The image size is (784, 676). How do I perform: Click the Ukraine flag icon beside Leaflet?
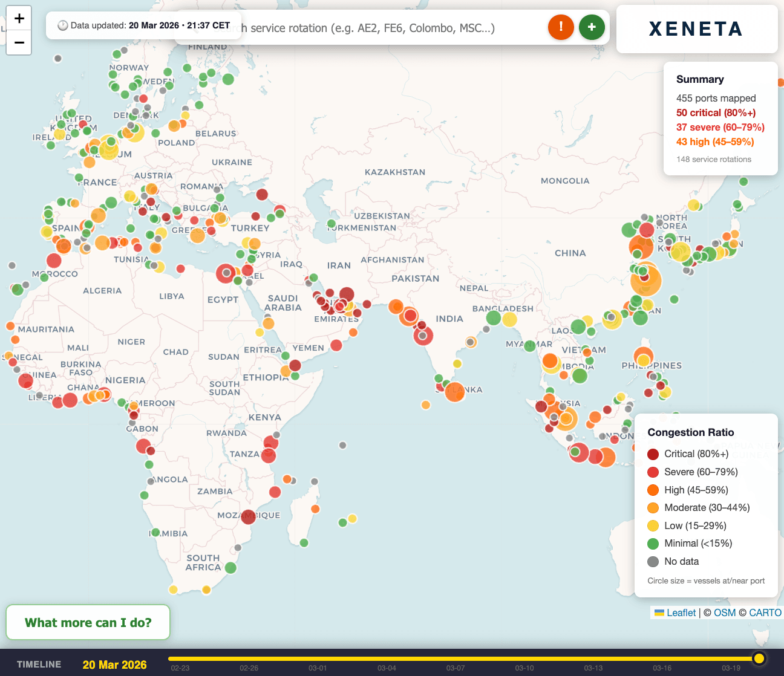coord(659,613)
